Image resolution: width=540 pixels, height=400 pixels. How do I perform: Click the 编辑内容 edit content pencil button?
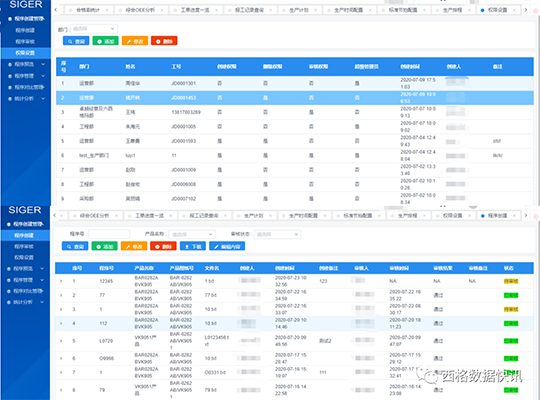[x=227, y=246]
